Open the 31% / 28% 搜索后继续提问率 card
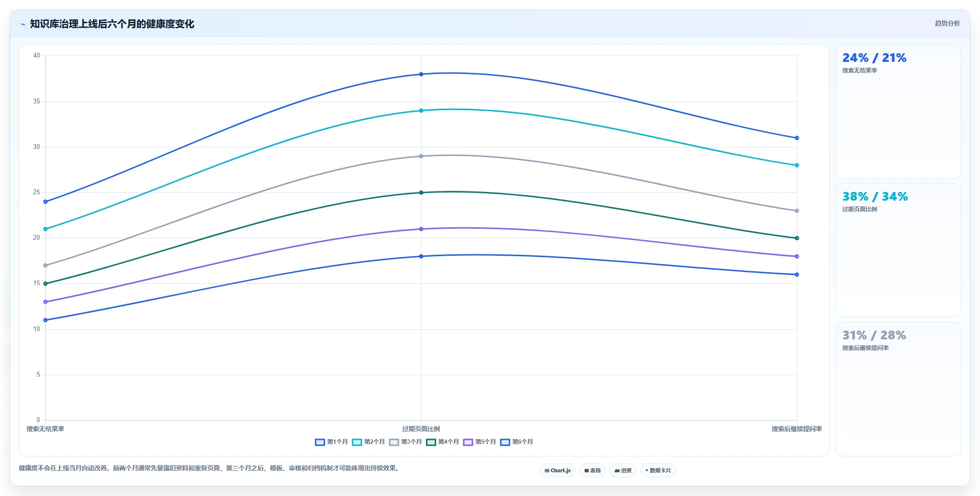 tap(898, 389)
